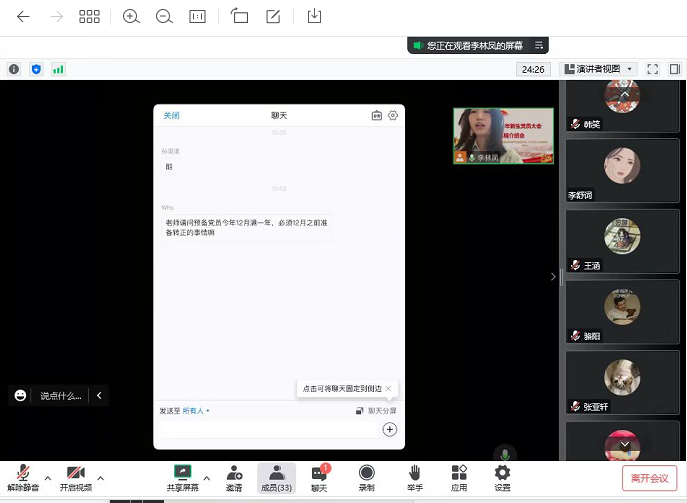
Task: Click the 离开会议 leave meeting button
Action: point(650,477)
